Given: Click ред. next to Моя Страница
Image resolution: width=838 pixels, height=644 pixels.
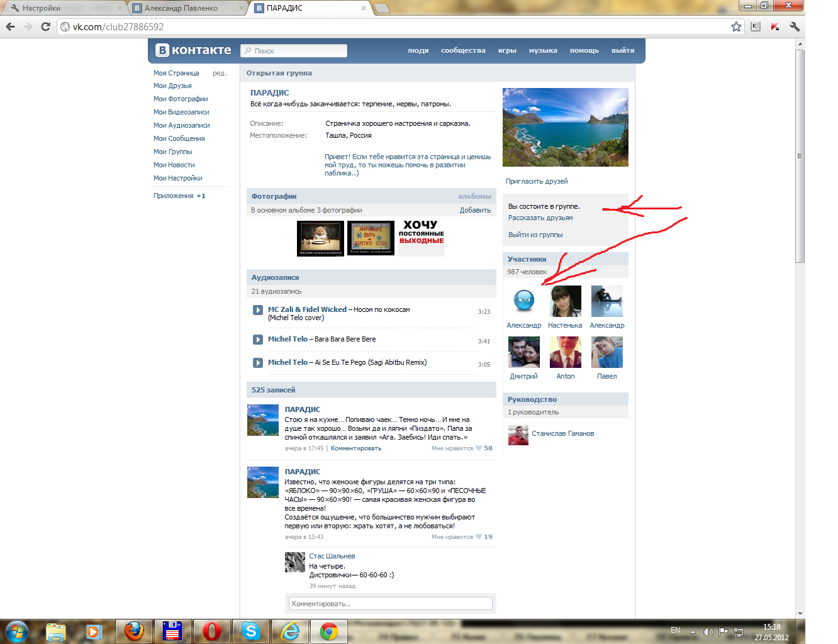Looking at the screenshot, I should coord(220,73).
